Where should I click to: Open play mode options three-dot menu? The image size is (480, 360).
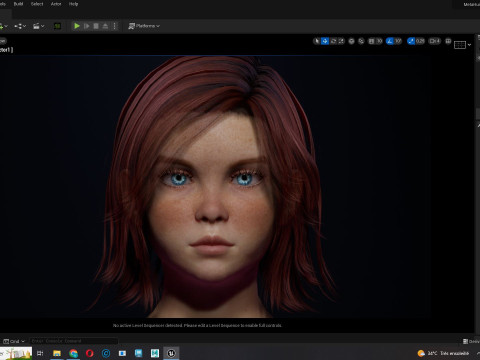(x=115, y=26)
